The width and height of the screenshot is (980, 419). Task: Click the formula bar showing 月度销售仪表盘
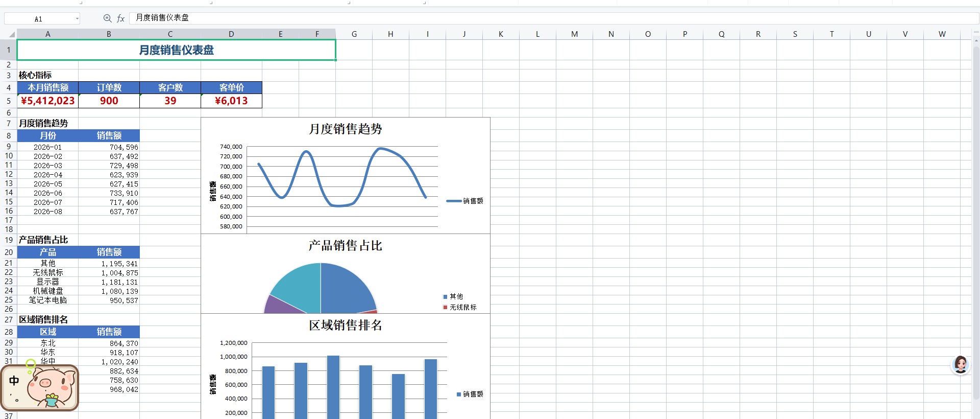click(554, 18)
